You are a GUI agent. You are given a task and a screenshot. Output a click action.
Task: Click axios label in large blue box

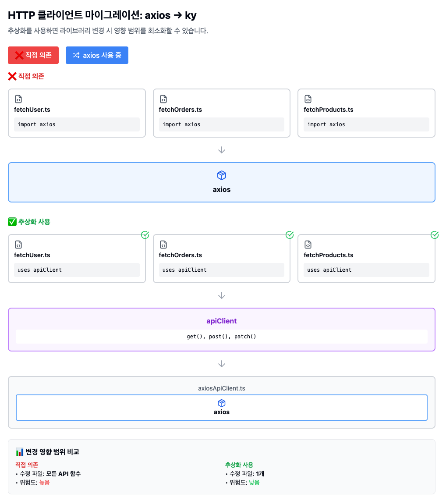pyautogui.click(x=222, y=190)
